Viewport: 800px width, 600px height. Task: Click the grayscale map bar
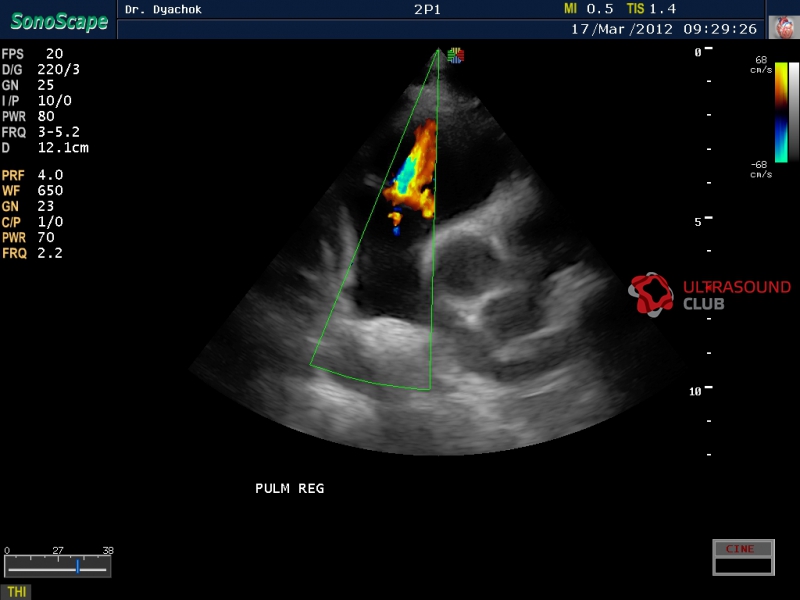(794, 112)
